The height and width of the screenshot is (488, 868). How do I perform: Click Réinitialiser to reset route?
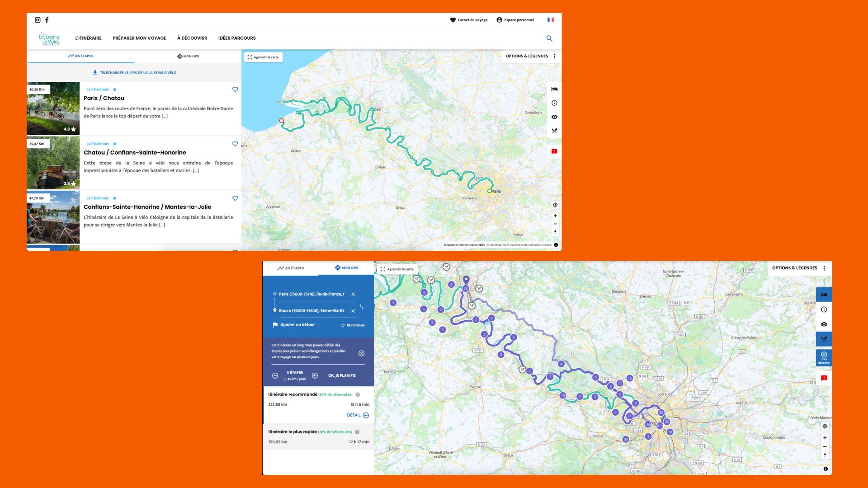pos(353,325)
